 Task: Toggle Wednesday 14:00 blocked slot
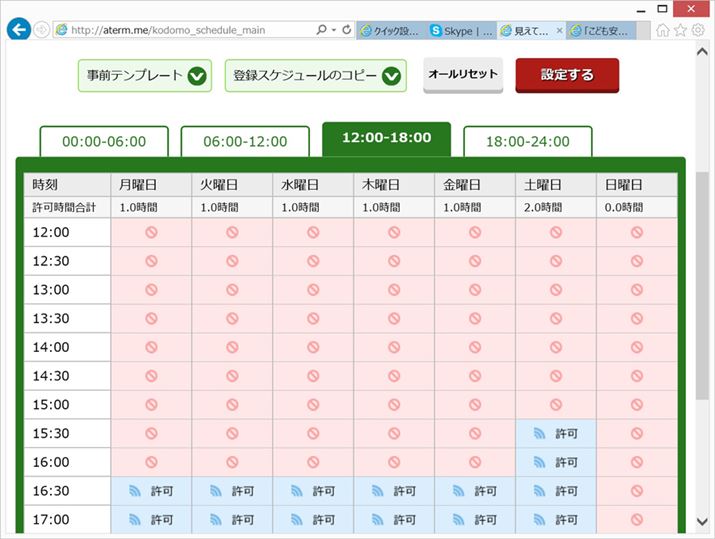(313, 347)
